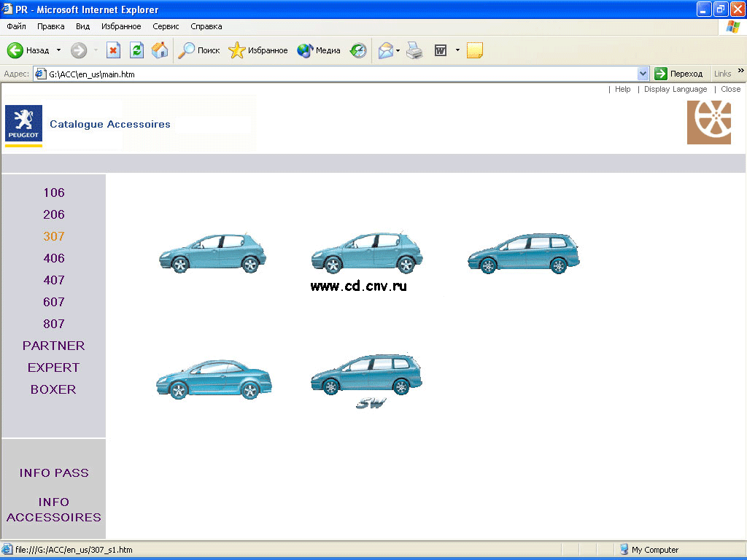Image resolution: width=747 pixels, height=560 pixels.
Task: Open Favorites (Избранное) star button
Action: point(258,50)
